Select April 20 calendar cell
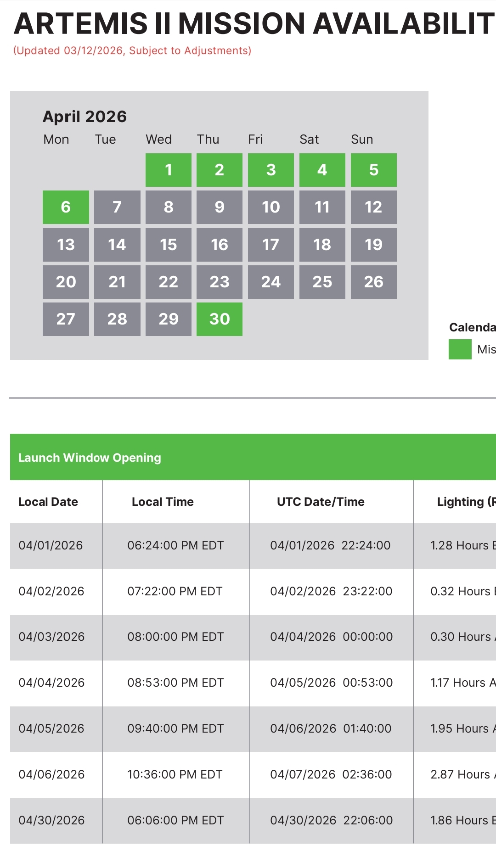The image size is (496, 868). pos(66,282)
